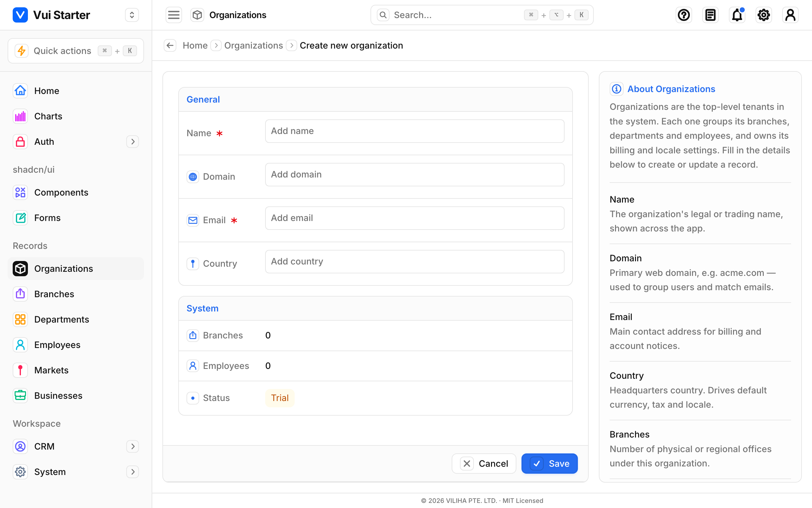This screenshot has width=812, height=508.
Task: Click the Employees icon in the System section
Action: pos(193,366)
